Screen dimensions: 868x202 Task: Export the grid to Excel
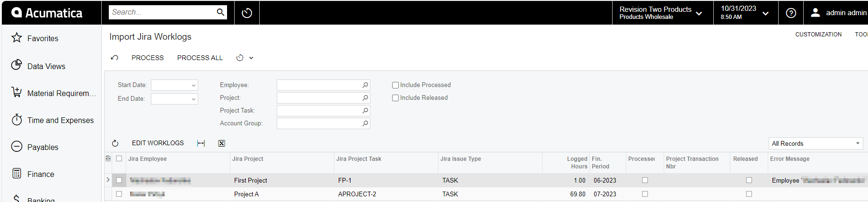coord(221,143)
